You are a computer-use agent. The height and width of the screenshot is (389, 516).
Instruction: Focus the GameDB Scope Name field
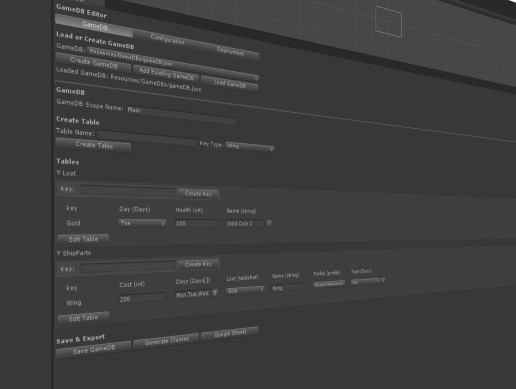181,115
